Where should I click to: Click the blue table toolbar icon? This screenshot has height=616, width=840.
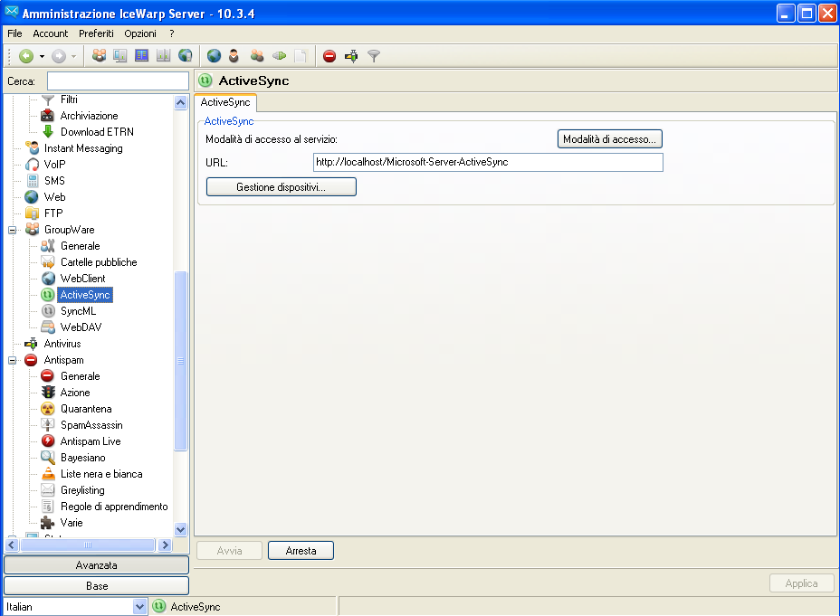coord(141,56)
